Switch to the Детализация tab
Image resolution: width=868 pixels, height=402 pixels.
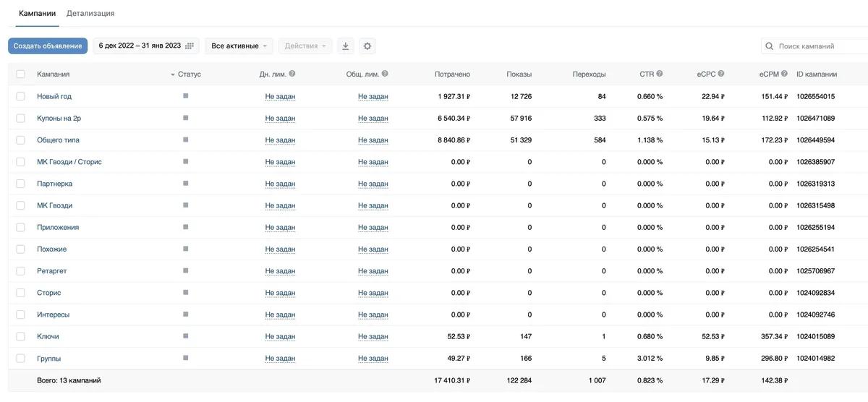[x=90, y=14]
